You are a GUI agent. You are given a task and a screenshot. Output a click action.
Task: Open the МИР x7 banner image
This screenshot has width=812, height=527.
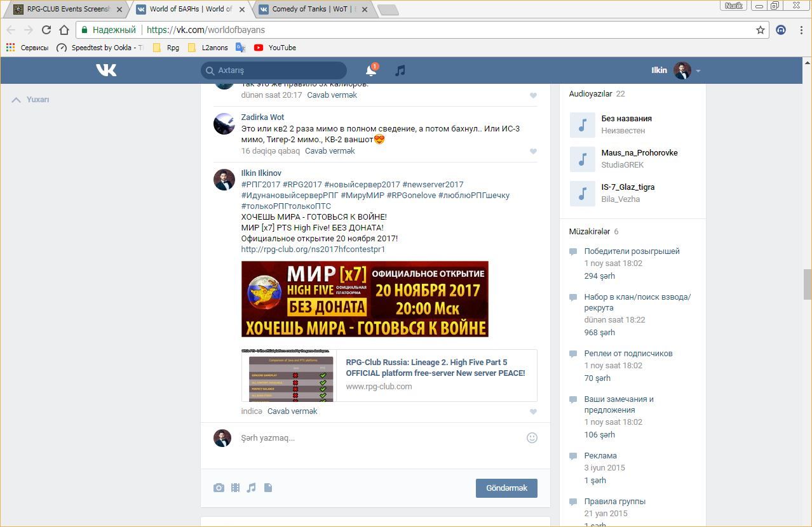click(365, 299)
